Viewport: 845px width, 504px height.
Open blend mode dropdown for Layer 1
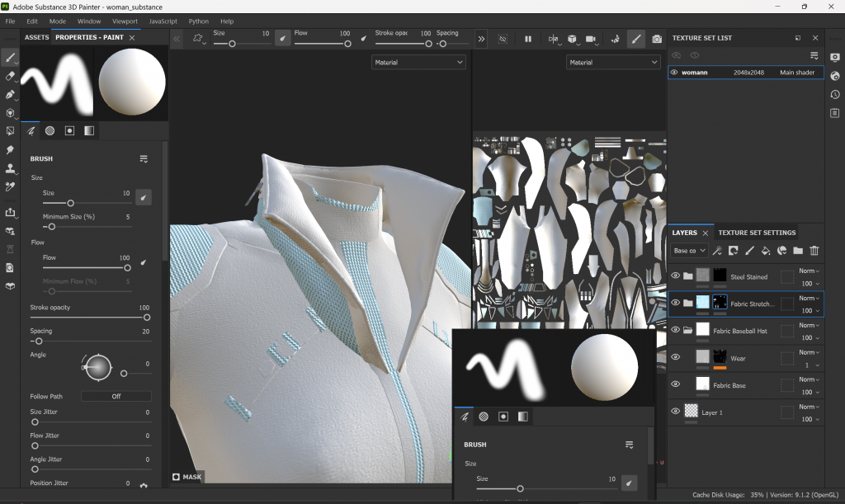pyautogui.click(x=809, y=407)
